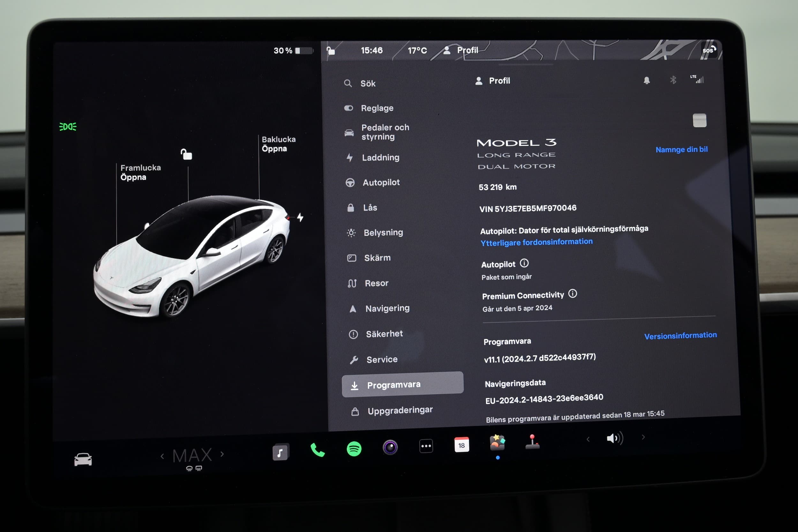Decrease temperature with left chevron
This screenshot has width=798, height=532.
coord(162,456)
